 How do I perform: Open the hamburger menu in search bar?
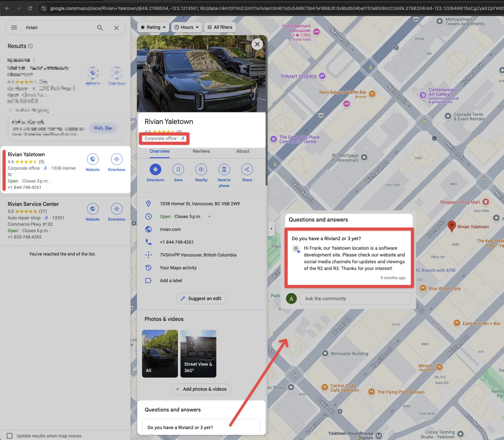click(x=14, y=28)
